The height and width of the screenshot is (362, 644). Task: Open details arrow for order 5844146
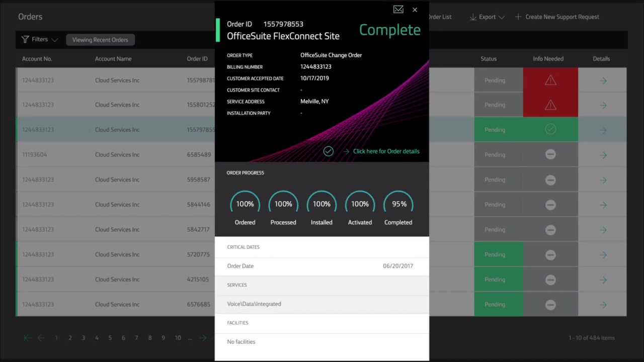(x=603, y=205)
